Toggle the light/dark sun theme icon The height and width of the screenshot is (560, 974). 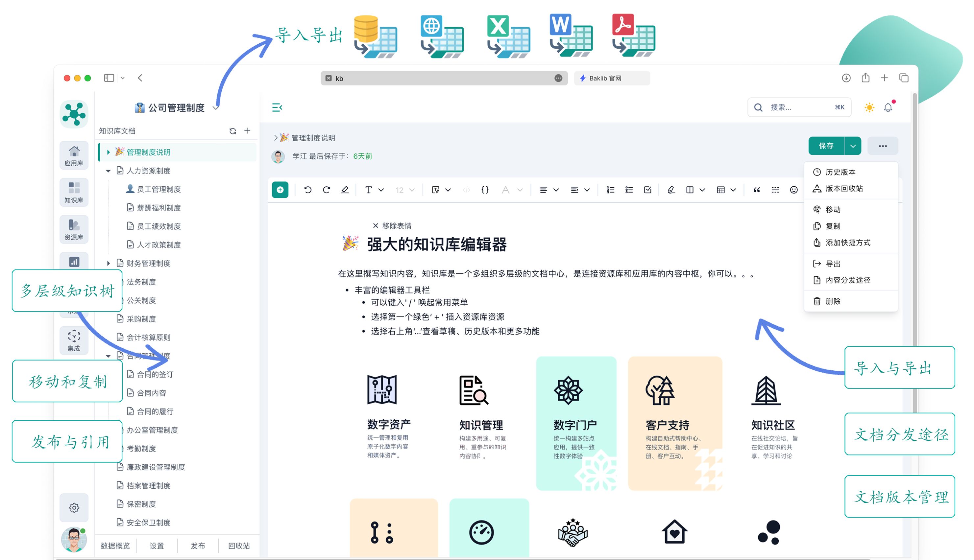(x=869, y=107)
